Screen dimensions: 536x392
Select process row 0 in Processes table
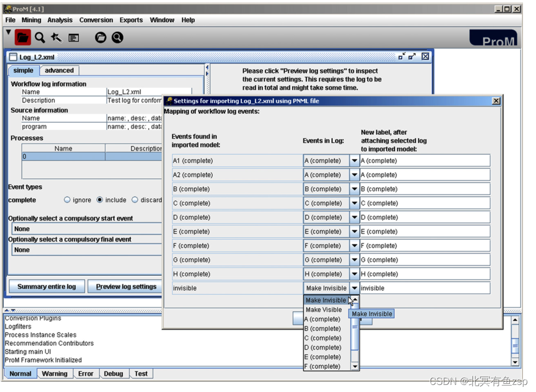click(x=92, y=156)
